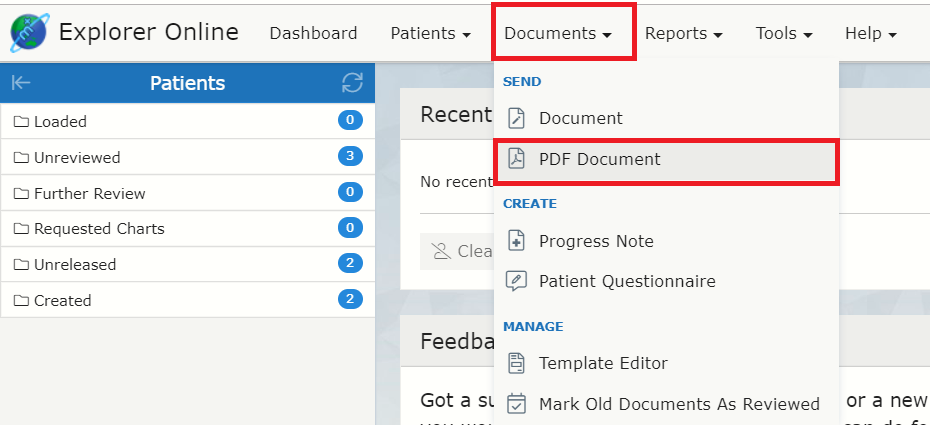Screen dimensions: 930x425
Task: Open the Loaded patients folder
Action: 187,121
